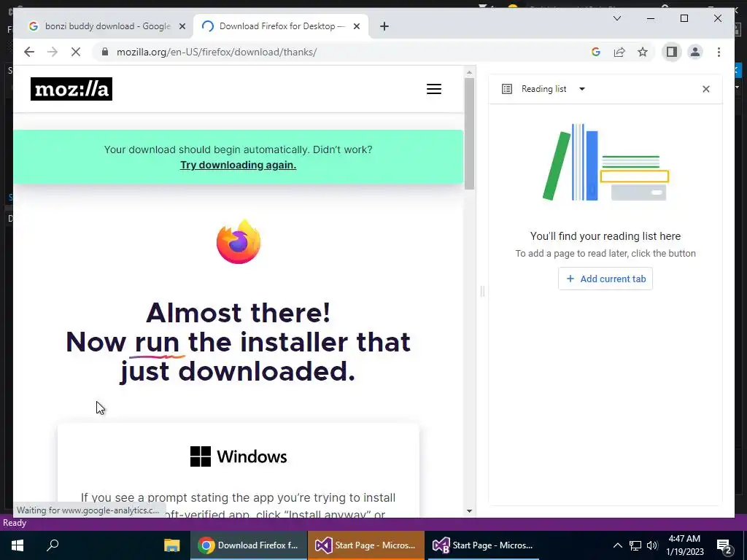The height and width of the screenshot is (560, 747).
Task: Share this page using the share icon
Action: (x=619, y=52)
